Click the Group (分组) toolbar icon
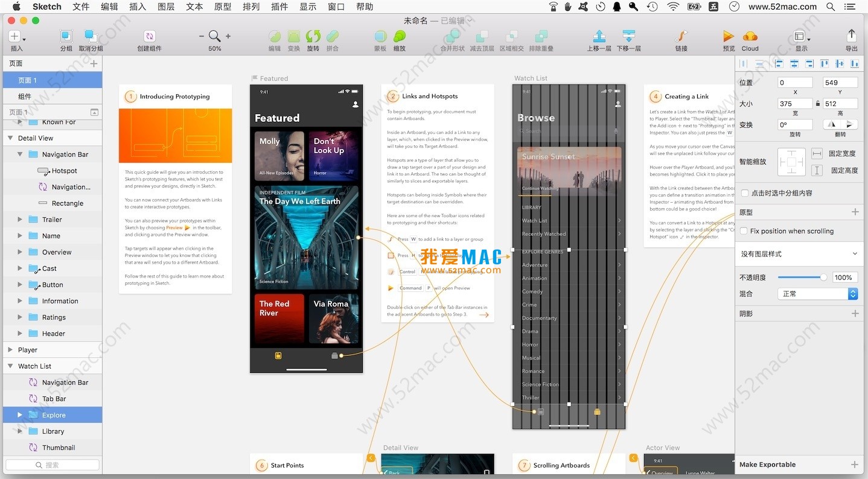This screenshot has width=868, height=479. tap(66, 37)
